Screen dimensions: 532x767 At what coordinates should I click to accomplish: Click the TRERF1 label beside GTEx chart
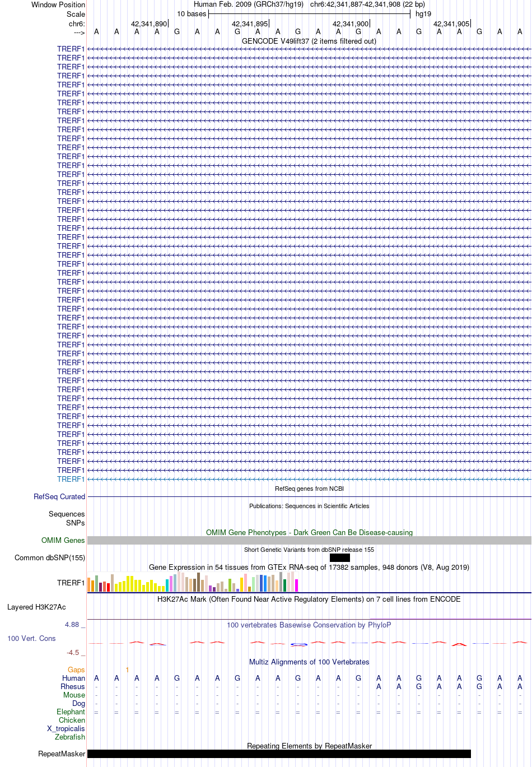coord(71,583)
